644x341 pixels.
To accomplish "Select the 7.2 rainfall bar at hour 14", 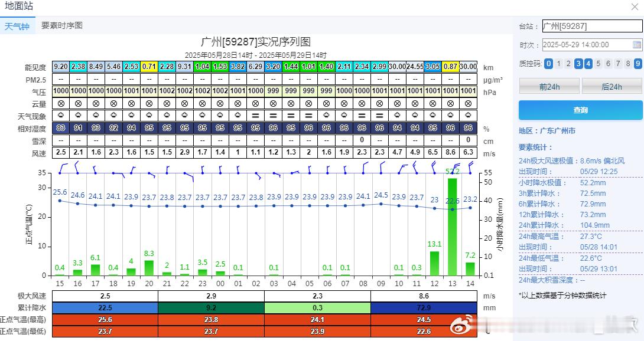I will 470,269.
